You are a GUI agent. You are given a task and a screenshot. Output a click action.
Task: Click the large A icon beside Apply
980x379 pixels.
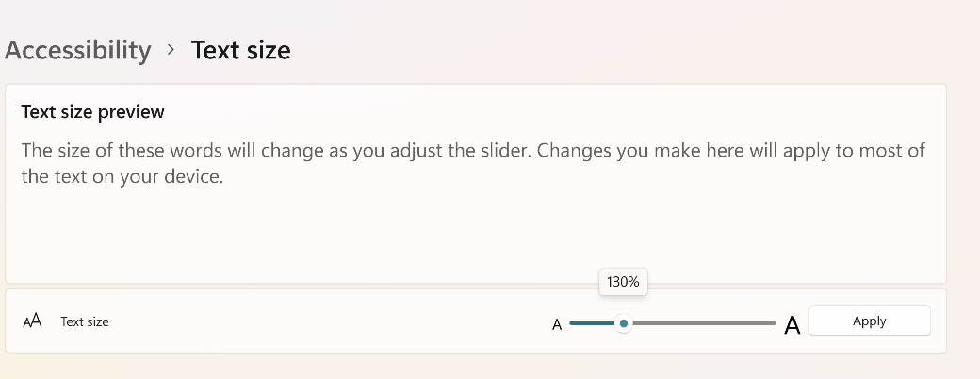tap(792, 325)
